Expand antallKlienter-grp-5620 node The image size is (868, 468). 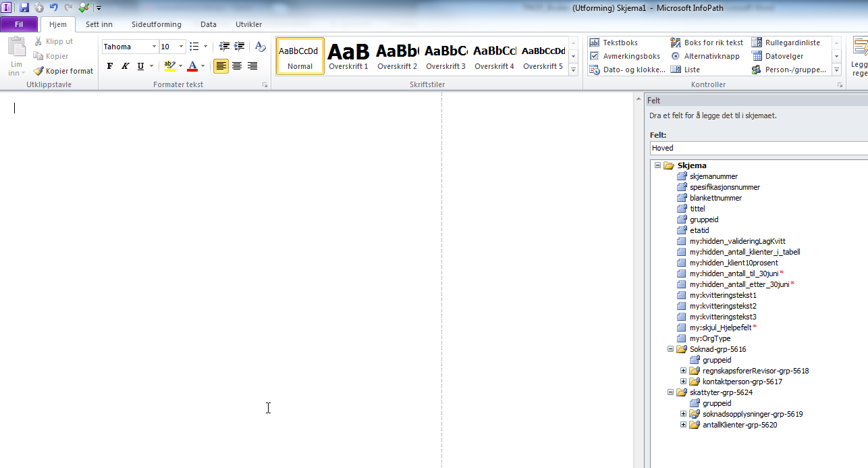tap(683, 425)
